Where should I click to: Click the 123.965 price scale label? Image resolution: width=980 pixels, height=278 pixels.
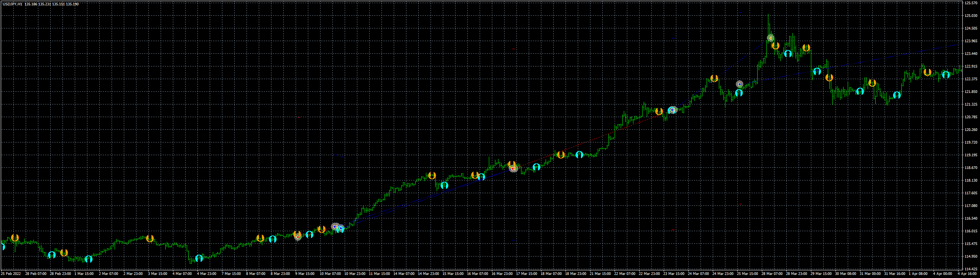(970, 41)
